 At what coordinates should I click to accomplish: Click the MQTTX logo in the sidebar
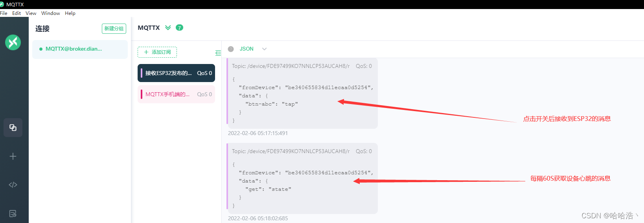[x=13, y=42]
